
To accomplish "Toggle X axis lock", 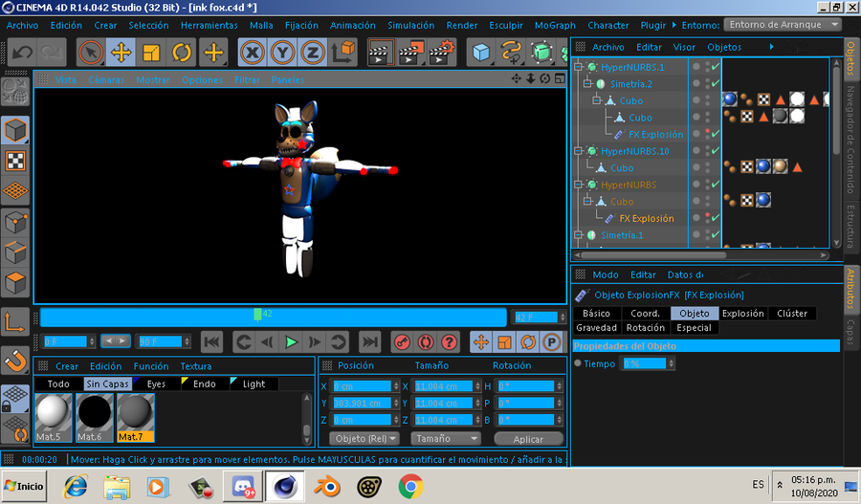I will (x=252, y=53).
